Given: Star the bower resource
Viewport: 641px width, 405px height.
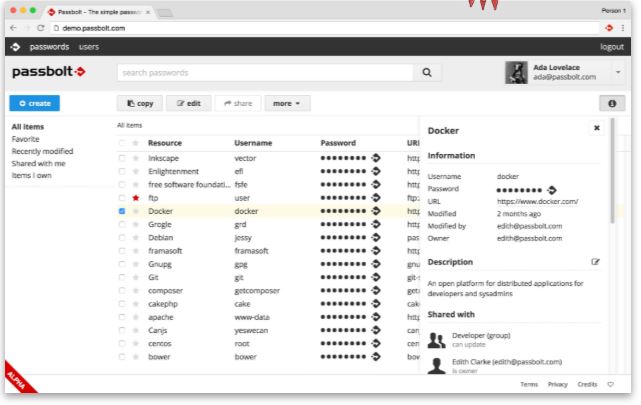Looking at the screenshot, I should click(136, 357).
